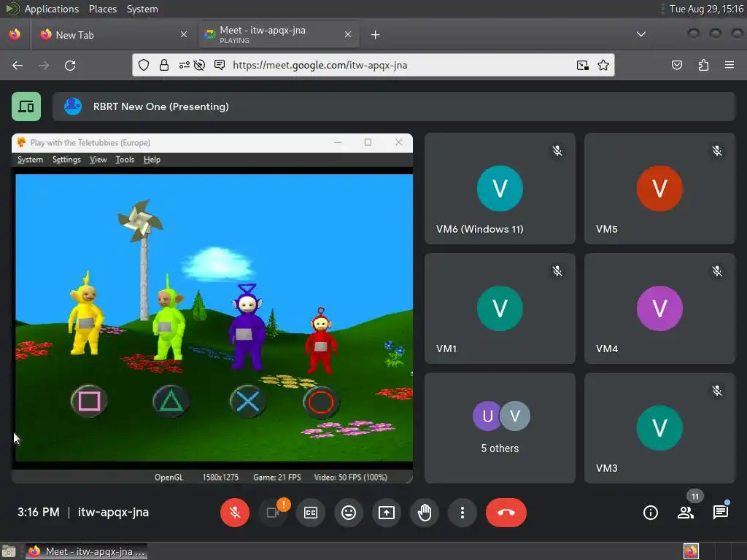Click muted mic icon on VM4 tile
Viewport: 747px width, 560px height.
(716, 271)
